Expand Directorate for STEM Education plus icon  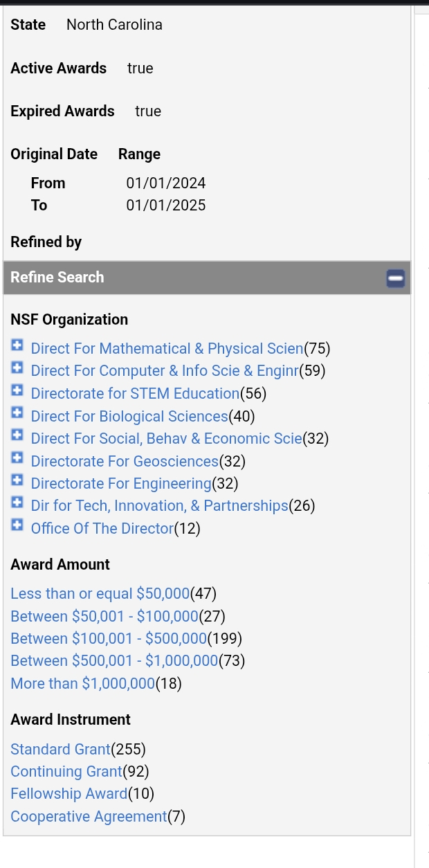[x=17, y=390]
